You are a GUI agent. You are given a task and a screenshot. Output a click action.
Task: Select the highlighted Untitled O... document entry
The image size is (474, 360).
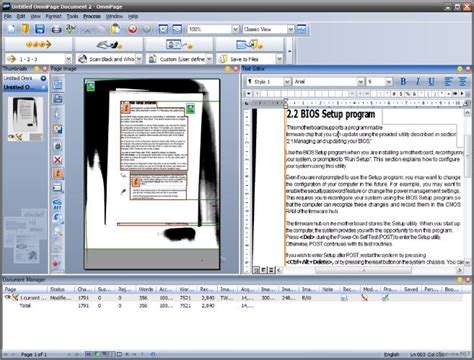(x=25, y=87)
